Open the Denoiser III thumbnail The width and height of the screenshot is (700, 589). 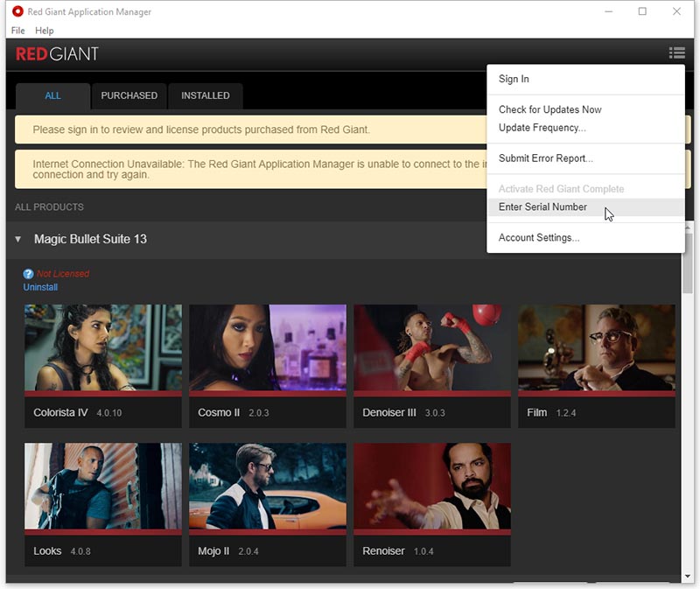[432, 347]
